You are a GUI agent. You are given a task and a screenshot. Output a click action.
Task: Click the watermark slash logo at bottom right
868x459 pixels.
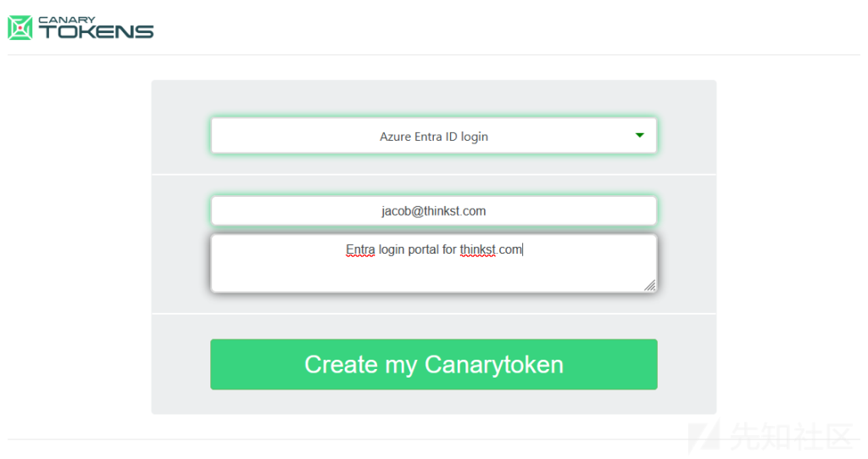[704, 437]
